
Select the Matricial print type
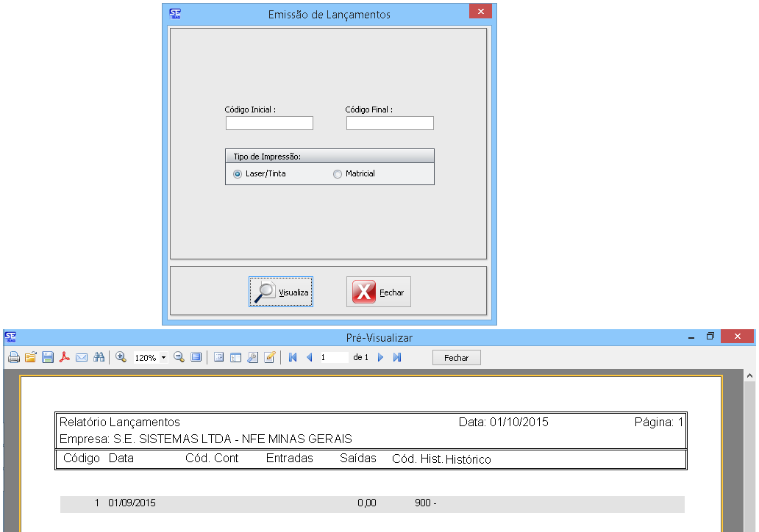point(338,174)
